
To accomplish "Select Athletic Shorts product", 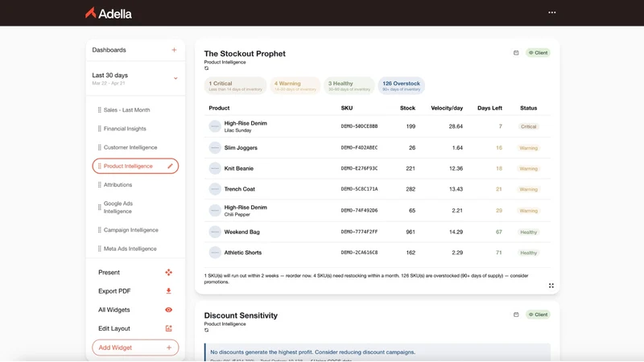I will pos(243,253).
